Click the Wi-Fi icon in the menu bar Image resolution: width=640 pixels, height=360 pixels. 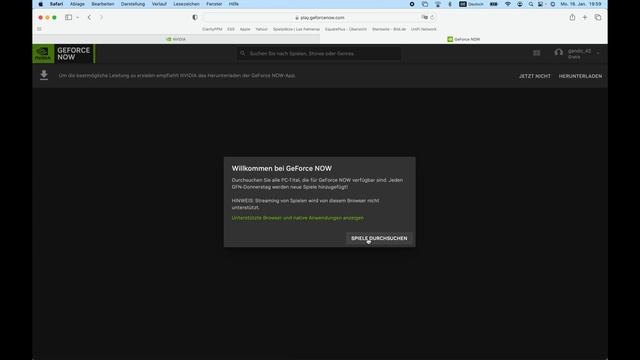click(x=508, y=4)
